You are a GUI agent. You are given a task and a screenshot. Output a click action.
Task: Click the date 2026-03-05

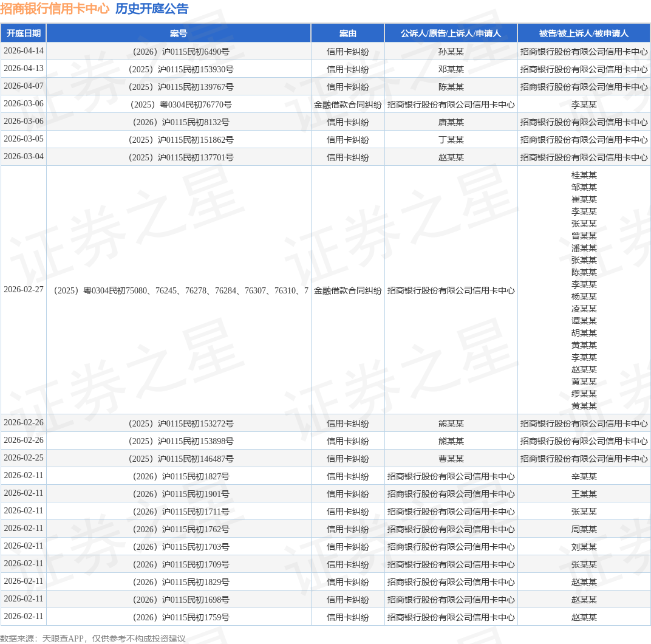coord(24,139)
